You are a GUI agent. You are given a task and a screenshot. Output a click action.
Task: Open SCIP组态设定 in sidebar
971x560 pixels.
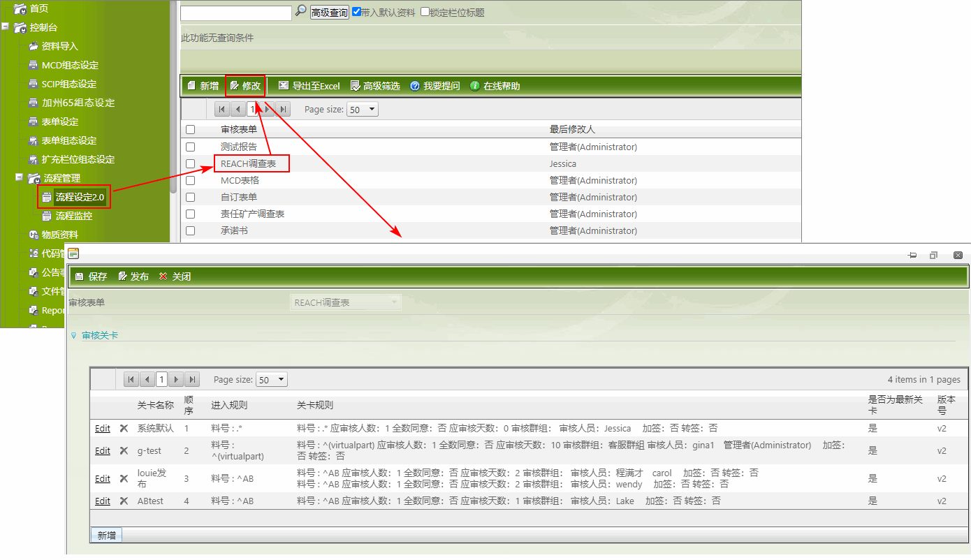click(69, 84)
